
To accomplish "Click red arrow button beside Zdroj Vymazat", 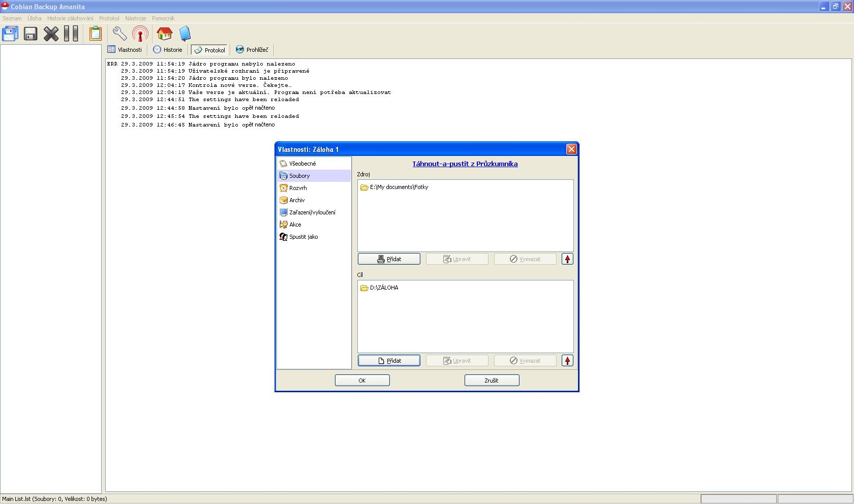I will [x=567, y=259].
